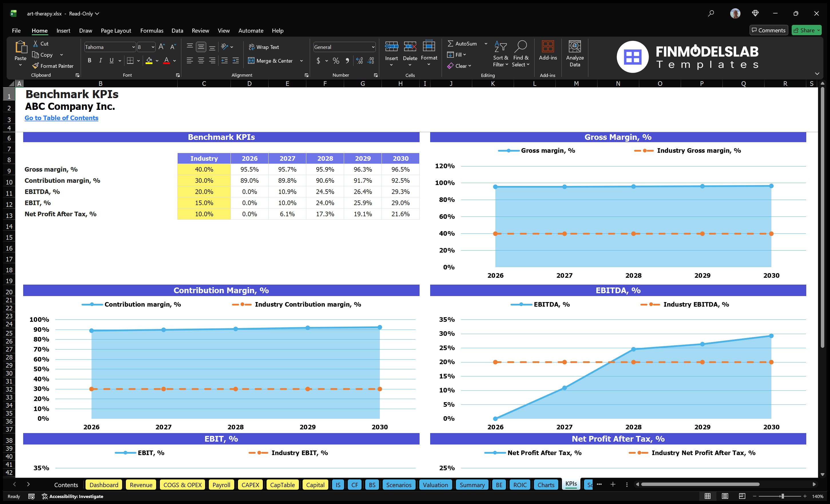Viewport: 830px width, 504px height.
Task: Click the Share button
Action: pos(806,30)
